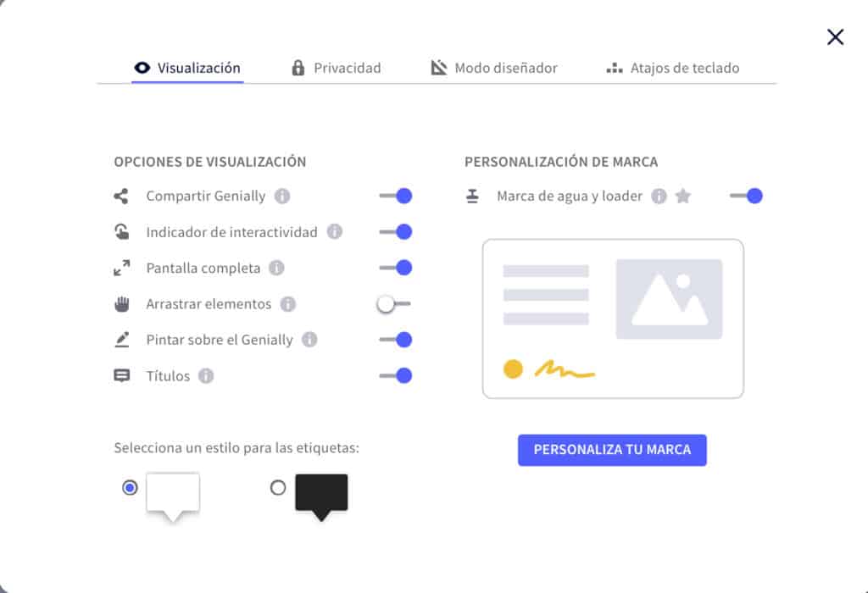Show info for Títulos
The height and width of the screenshot is (593, 868).
(206, 375)
